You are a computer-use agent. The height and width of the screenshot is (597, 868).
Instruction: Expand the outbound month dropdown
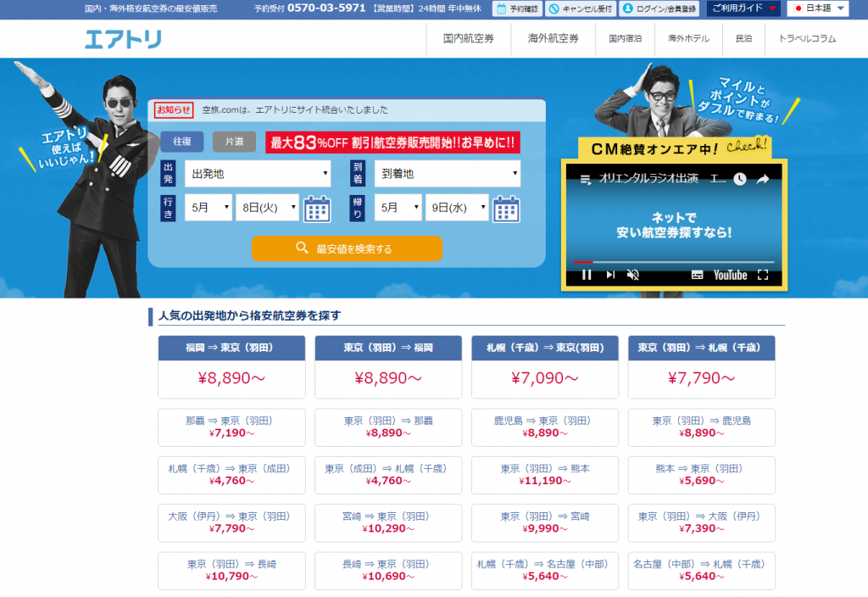pyautogui.click(x=209, y=208)
